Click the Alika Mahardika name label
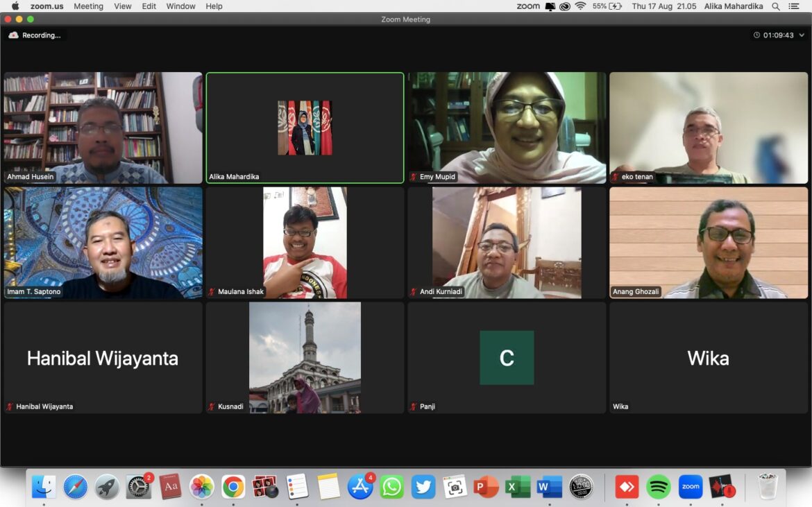 tap(234, 177)
